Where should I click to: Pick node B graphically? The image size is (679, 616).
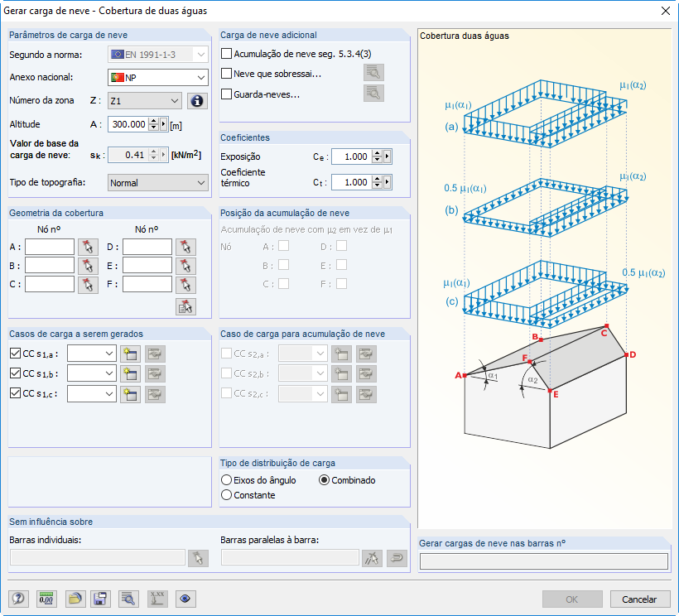pos(88,266)
